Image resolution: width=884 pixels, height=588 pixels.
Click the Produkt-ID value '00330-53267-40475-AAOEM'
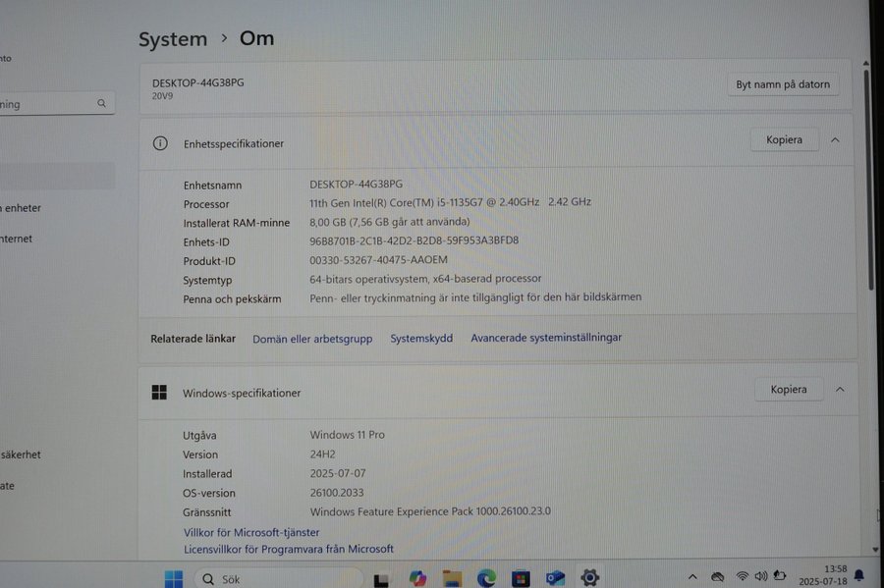[x=378, y=260]
